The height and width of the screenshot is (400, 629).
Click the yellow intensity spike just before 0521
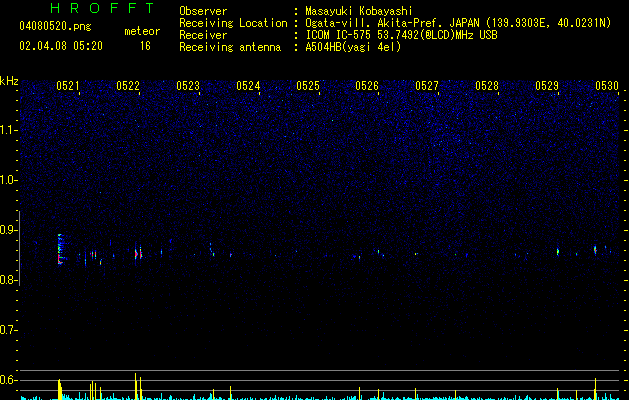coord(59,389)
